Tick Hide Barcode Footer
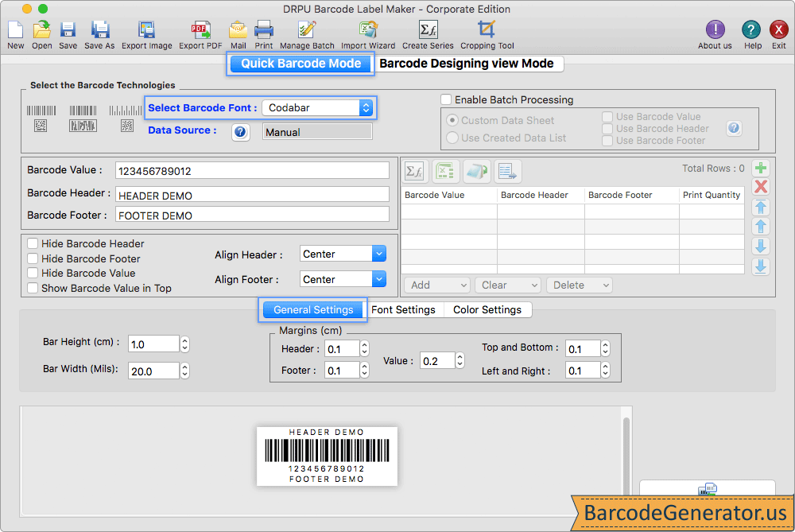The width and height of the screenshot is (795, 532). (x=33, y=258)
